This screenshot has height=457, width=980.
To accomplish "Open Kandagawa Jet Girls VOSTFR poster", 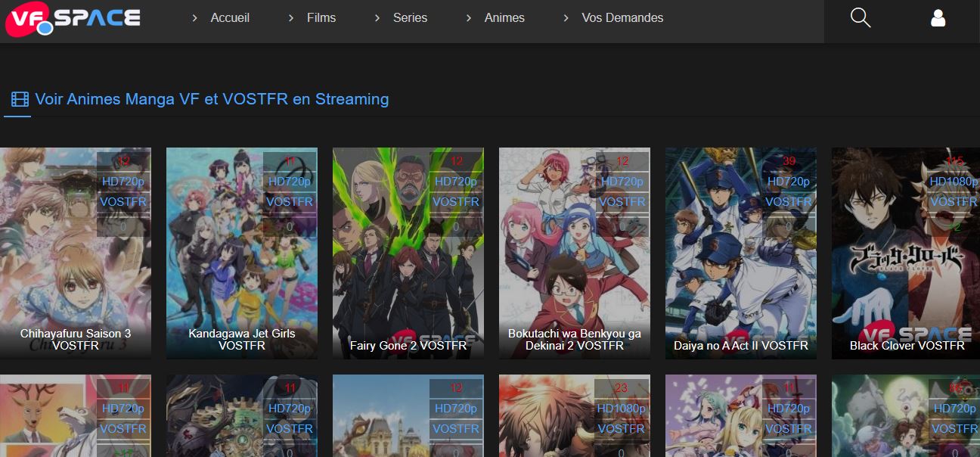I will tap(242, 253).
